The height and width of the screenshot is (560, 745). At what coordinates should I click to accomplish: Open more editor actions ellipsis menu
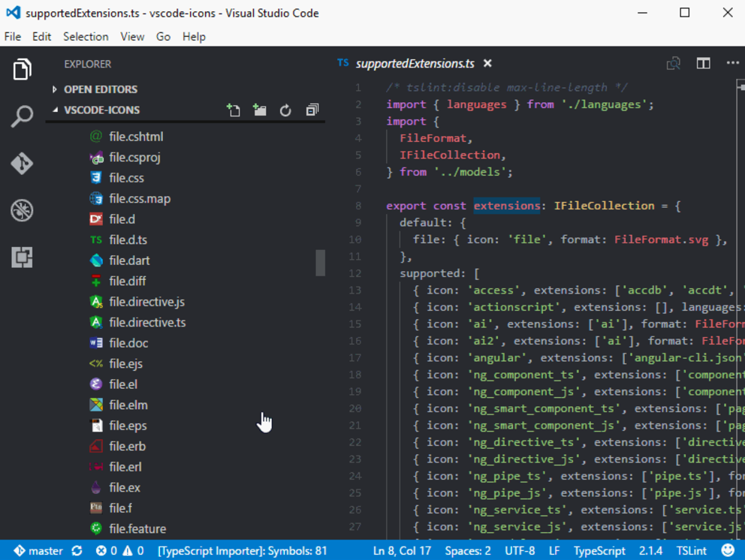732,64
